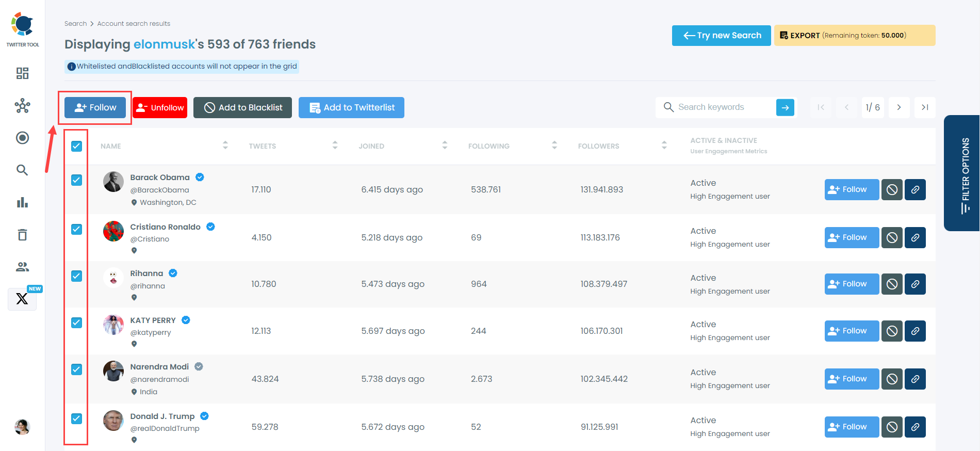Uncheck the Cristiano Ronaldo row checkbox
Screen dimensions: 980x451
point(76,229)
